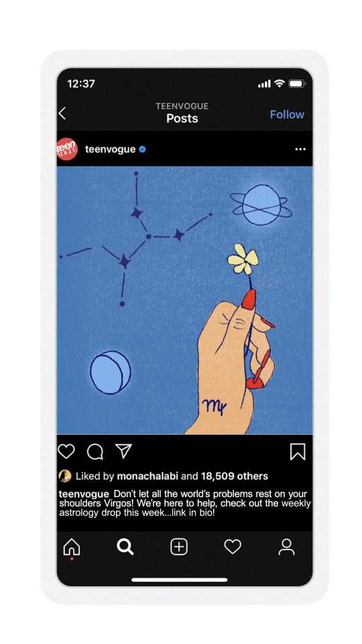This screenshot has height=644, width=362.
Task: View the 18,509 others who liked
Action: coord(235,476)
